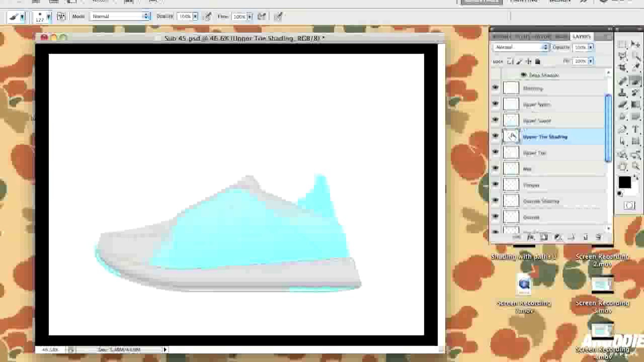
Task: Hide the Upper Toe layer
Action: (495, 152)
